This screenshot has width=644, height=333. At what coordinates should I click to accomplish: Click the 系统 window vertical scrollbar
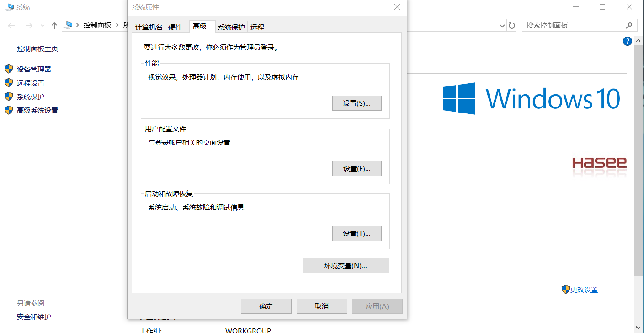coord(639,160)
